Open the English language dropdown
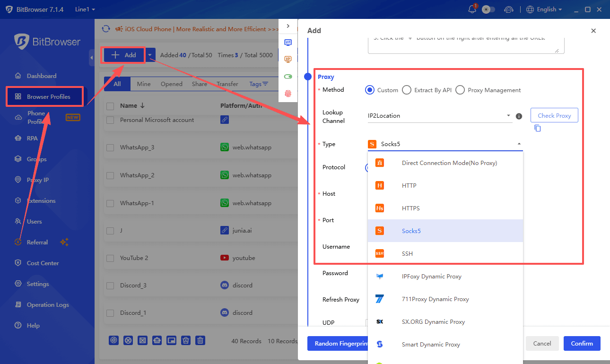 544,9
